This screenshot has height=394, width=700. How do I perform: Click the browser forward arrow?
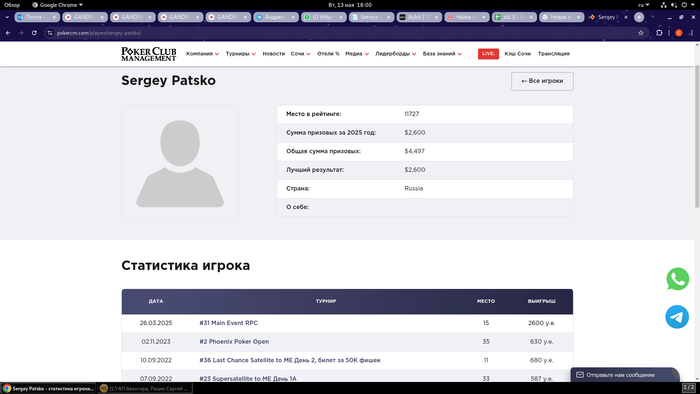21,33
